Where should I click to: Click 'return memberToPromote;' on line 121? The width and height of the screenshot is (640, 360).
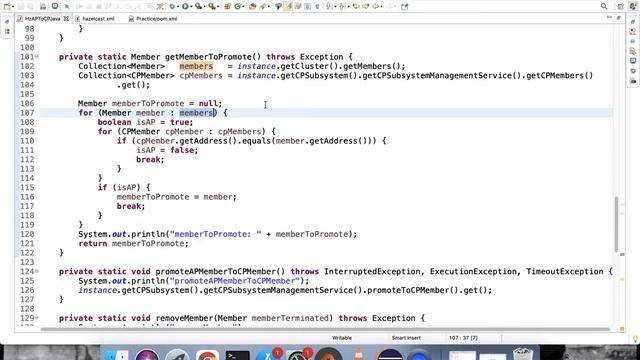coord(133,244)
